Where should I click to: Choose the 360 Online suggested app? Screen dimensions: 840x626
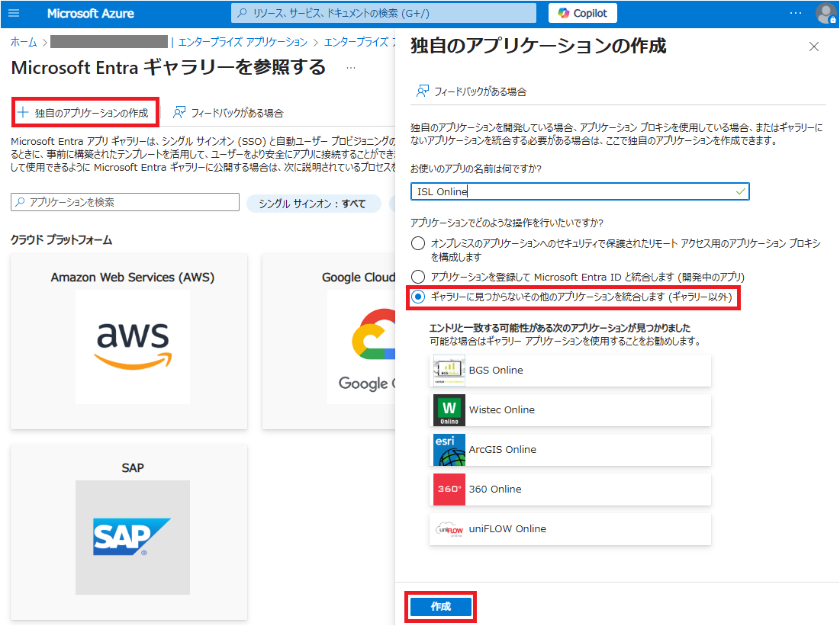570,489
